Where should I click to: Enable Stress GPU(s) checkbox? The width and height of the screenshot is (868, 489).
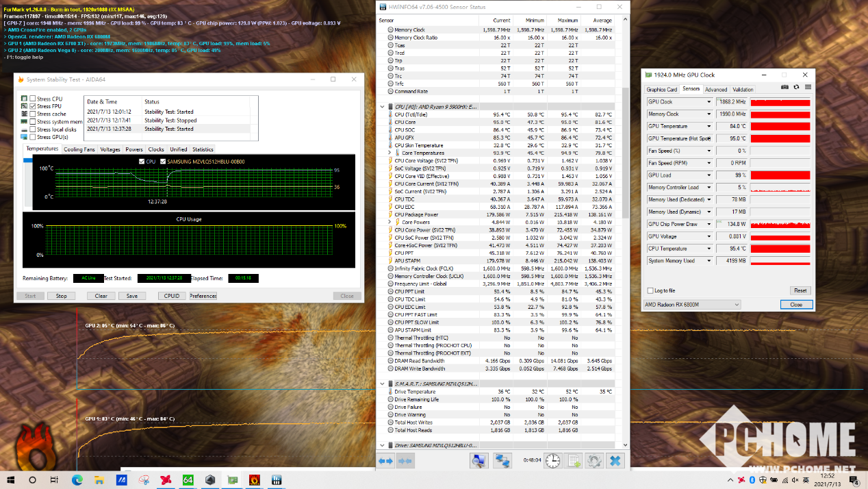pyautogui.click(x=33, y=136)
